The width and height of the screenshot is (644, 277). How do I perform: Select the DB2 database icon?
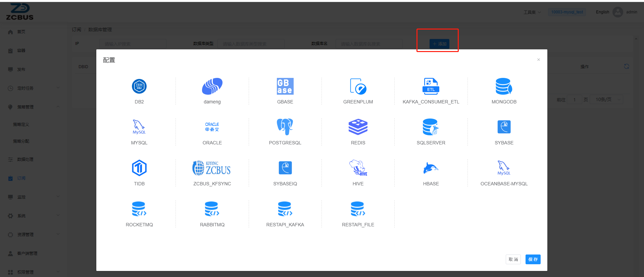139,87
